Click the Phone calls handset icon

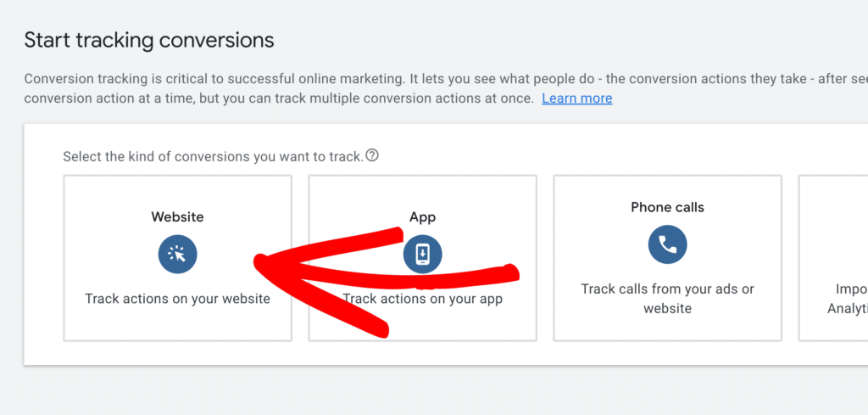pos(667,245)
